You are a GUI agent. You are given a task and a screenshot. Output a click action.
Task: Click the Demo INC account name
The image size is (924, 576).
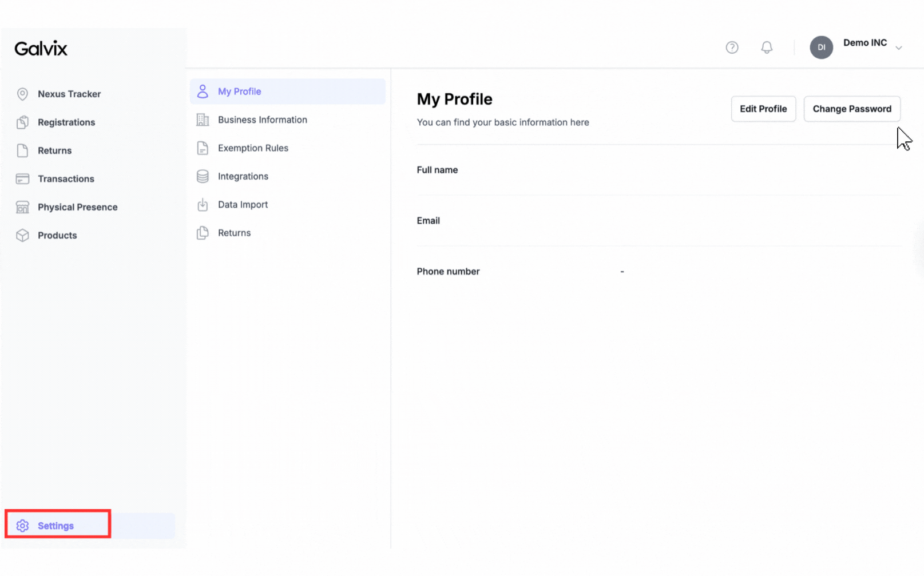864,43
